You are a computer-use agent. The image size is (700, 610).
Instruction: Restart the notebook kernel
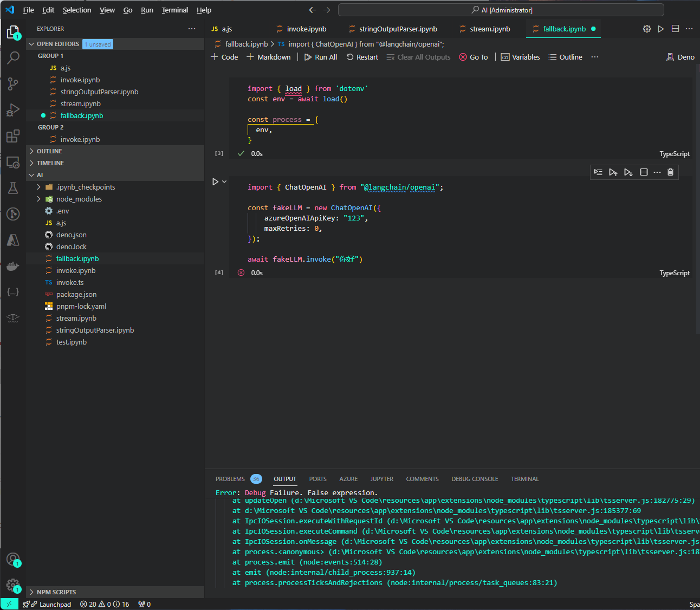[x=362, y=57]
